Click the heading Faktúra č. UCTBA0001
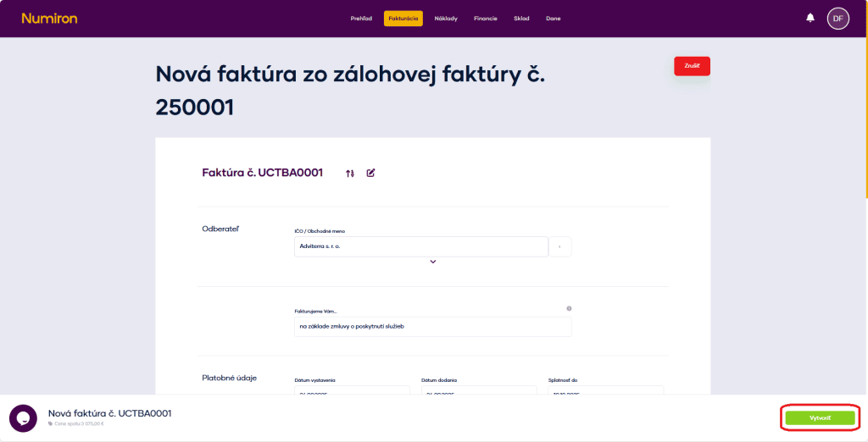This screenshot has width=868, height=442. 263,173
